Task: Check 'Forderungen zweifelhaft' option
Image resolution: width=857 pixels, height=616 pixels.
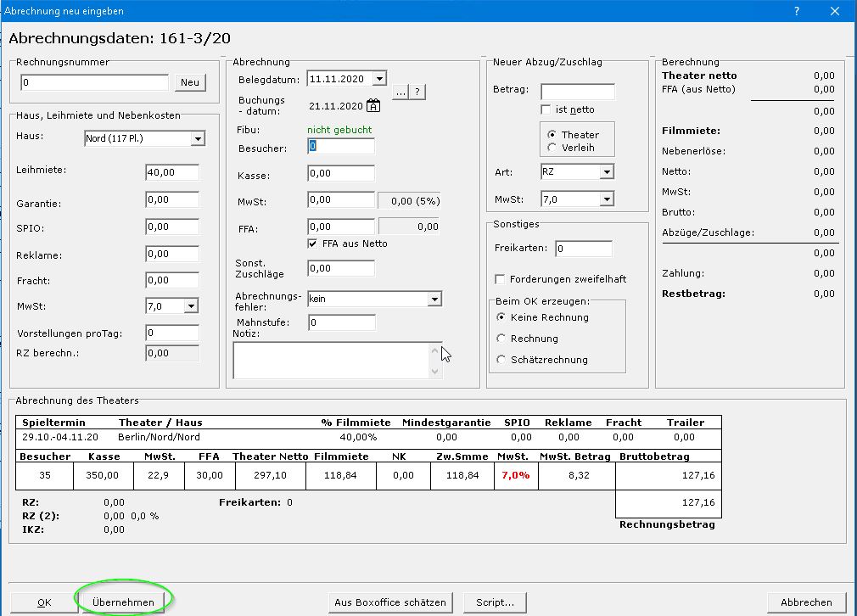Action: [501, 279]
